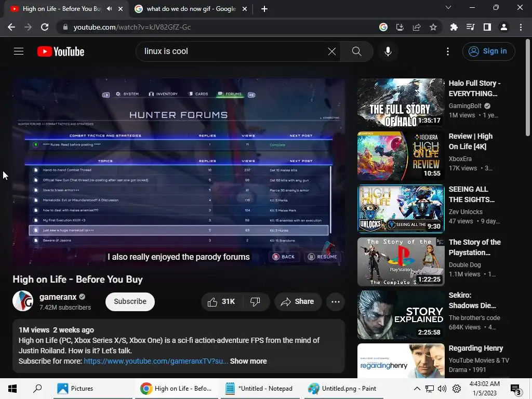Open Seeing All The Sights thumbnail
The height and width of the screenshot is (399, 532).
coord(401,209)
